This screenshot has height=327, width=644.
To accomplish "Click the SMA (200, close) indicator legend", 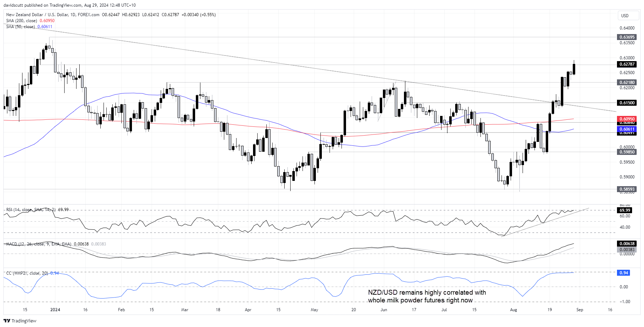I will coord(21,21).
